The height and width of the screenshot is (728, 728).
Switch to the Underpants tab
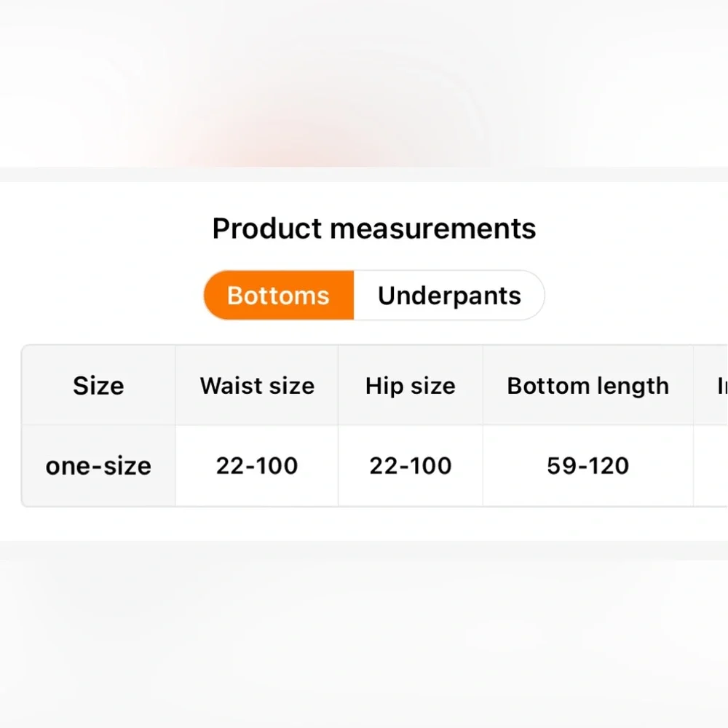449,296
